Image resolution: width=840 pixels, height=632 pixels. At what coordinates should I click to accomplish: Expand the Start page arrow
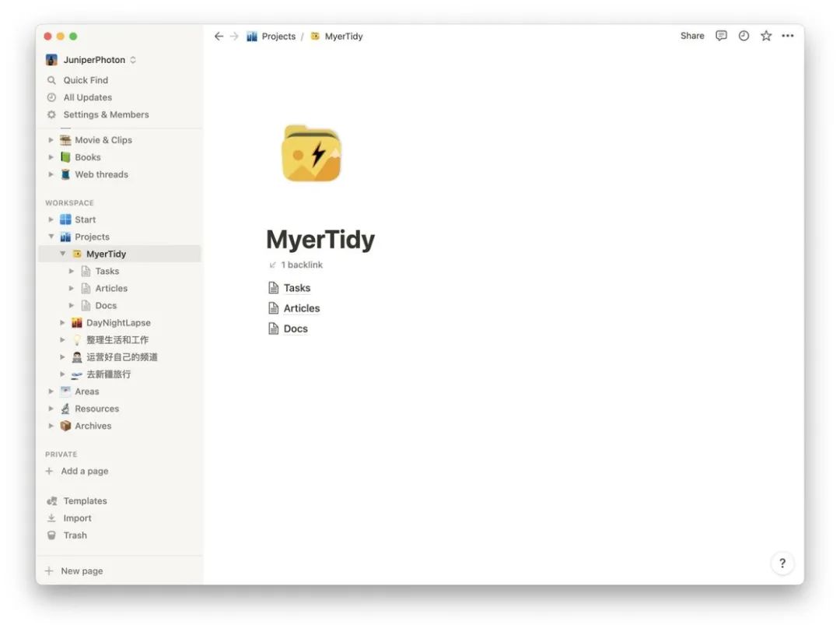tap(51, 219)
